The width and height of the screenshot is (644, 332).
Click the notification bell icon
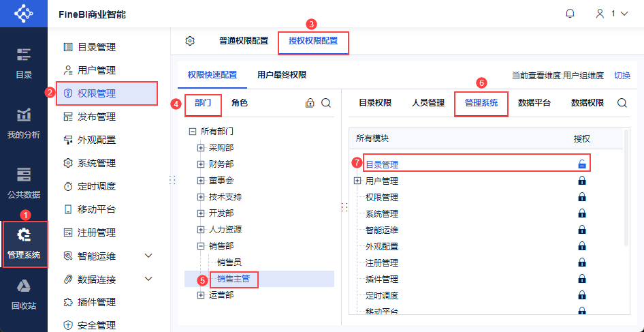tap(570, 14)
